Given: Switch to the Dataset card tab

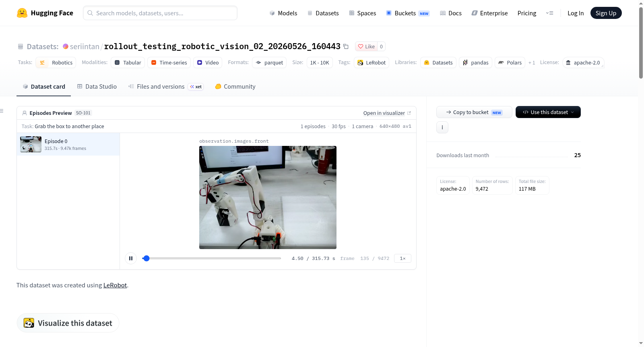Looking at the screenshot, I should click(x=43, y=87).
